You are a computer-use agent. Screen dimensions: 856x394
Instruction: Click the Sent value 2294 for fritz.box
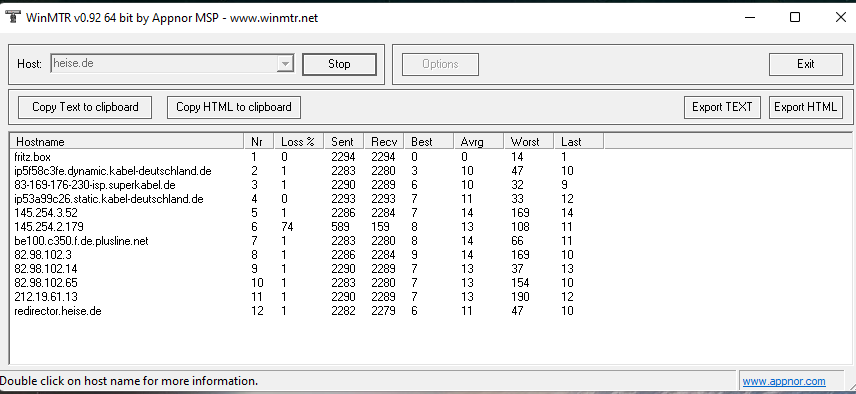click(x=343, y=157)
